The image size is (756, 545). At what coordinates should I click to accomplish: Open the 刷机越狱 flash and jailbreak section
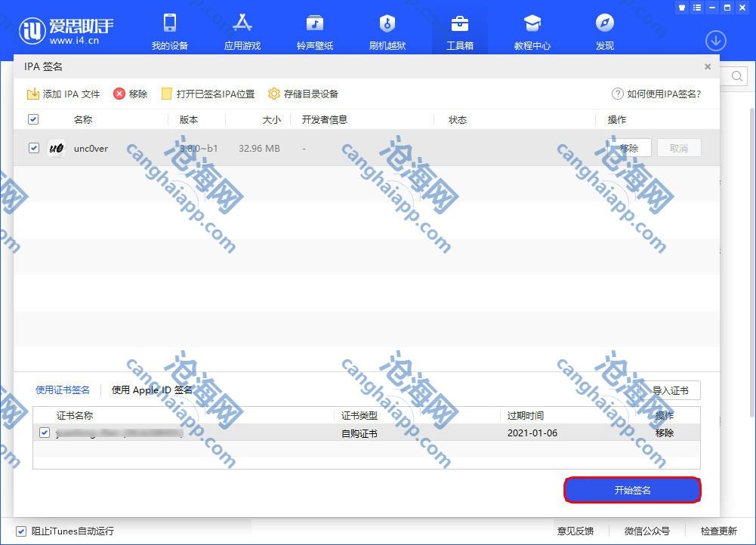coord(387,32)
